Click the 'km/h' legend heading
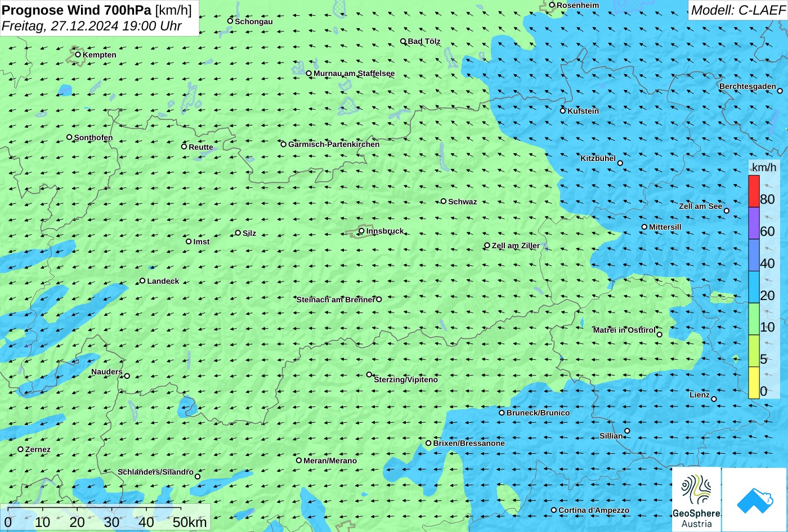Image resolution: width=788 pixels, height=532 pixels. coord(764,167)
